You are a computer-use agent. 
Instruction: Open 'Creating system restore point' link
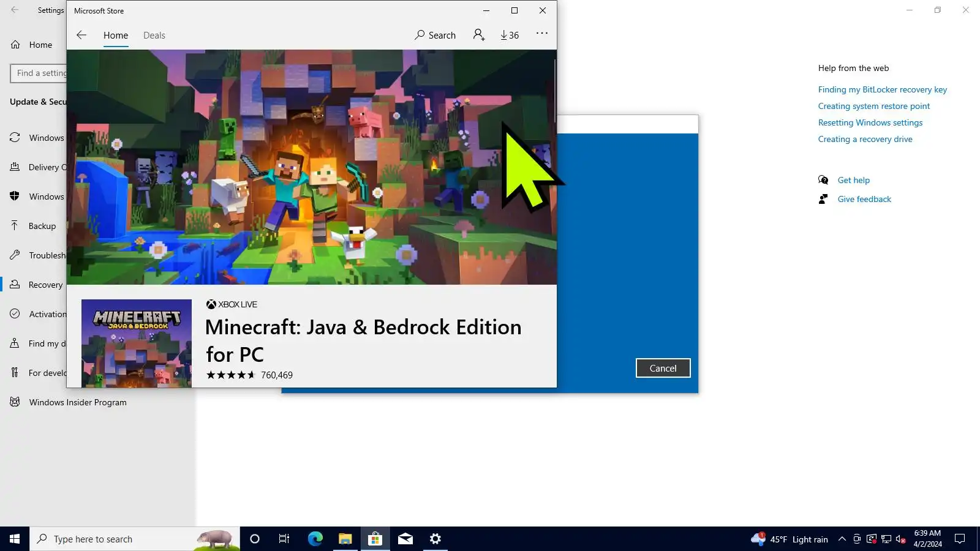click(874, 106)
